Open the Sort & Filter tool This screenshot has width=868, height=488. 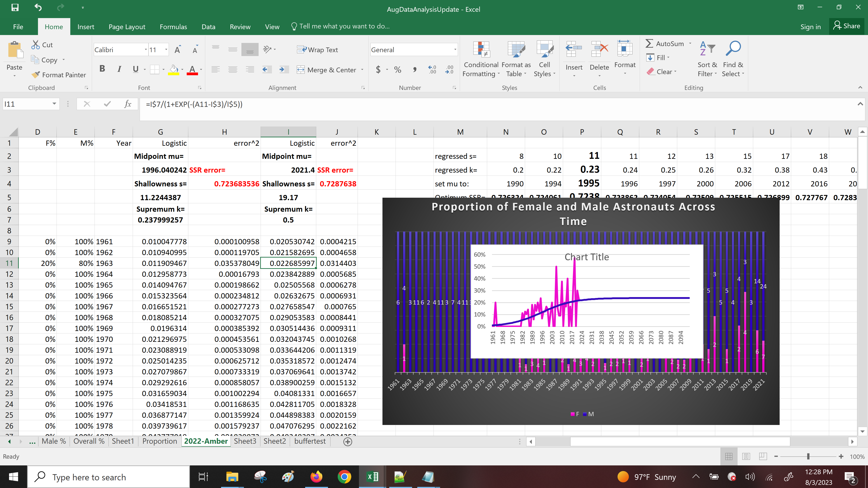click(707, 49)
